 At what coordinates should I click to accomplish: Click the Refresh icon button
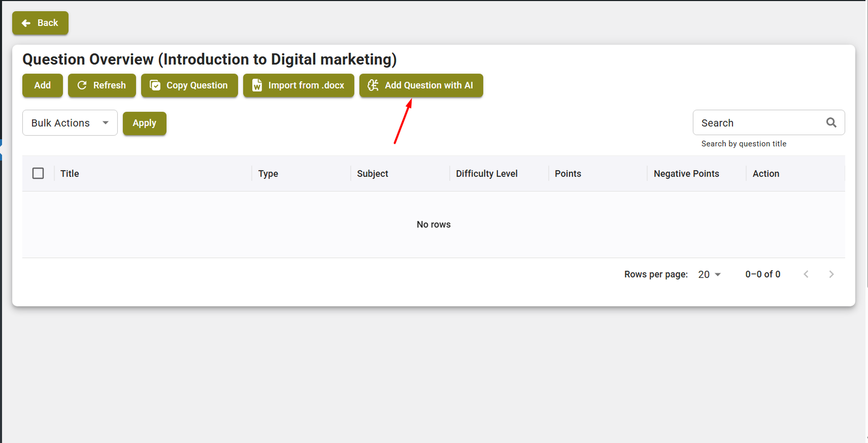tap(101, 85)
